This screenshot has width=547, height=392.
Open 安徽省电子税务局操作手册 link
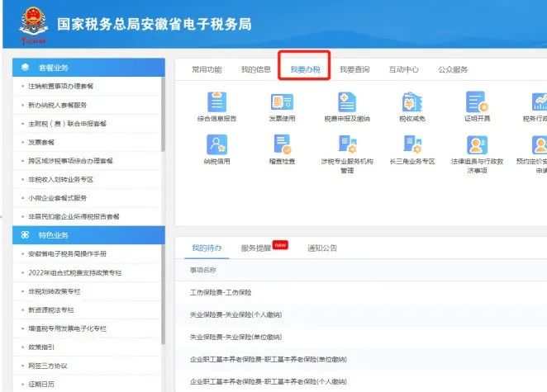[67, 253]
